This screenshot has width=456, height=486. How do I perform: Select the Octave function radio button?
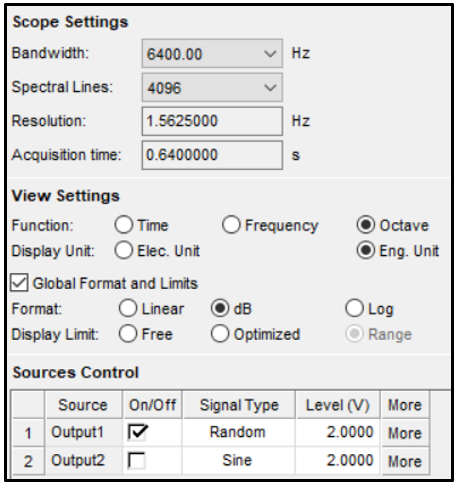tap(366, 225)
